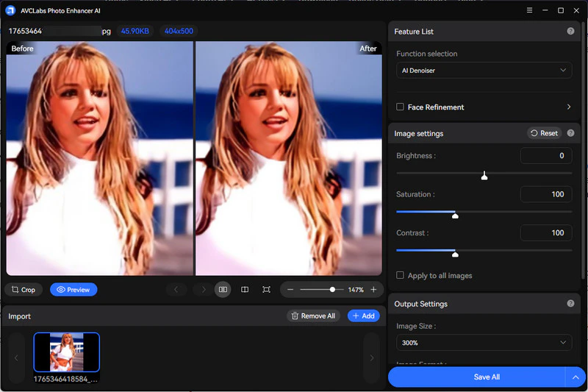Go to next image arrow
Screen dimensions: 588x392
click(x=204, y=290)
